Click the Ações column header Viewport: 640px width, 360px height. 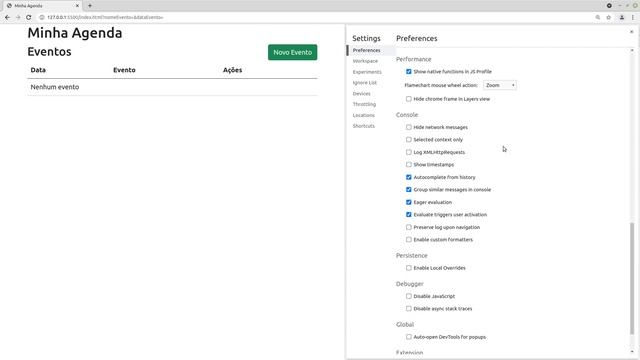click(x=232, y=70)
